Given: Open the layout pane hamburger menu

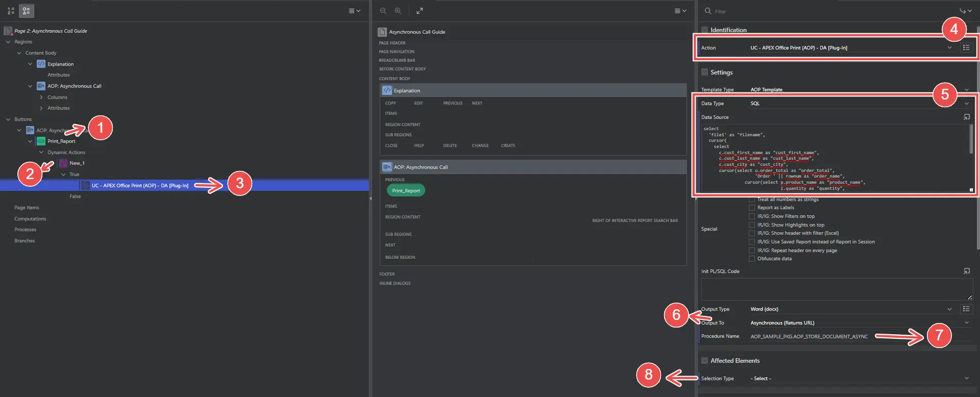Looking at the screenshot, I should [680, 11].
